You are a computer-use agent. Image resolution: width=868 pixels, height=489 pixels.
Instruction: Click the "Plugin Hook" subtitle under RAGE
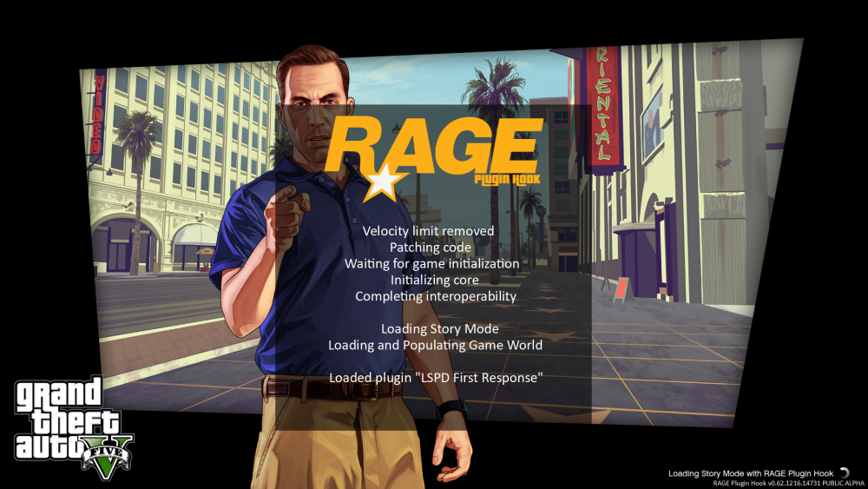click(x=507, y=180)
